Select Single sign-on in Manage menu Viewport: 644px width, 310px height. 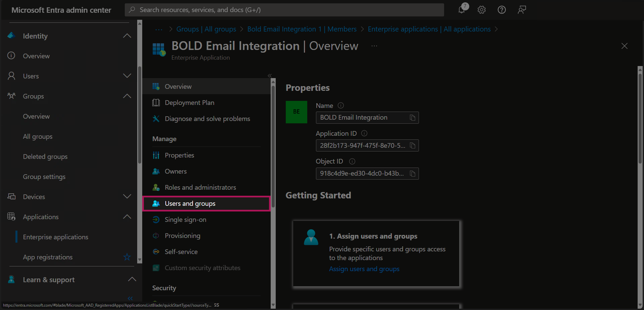[x=185, y=220]
